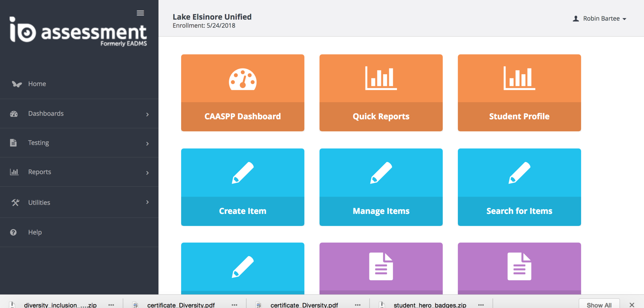Open Quick Reports bar chart tile

click(381, 93)
